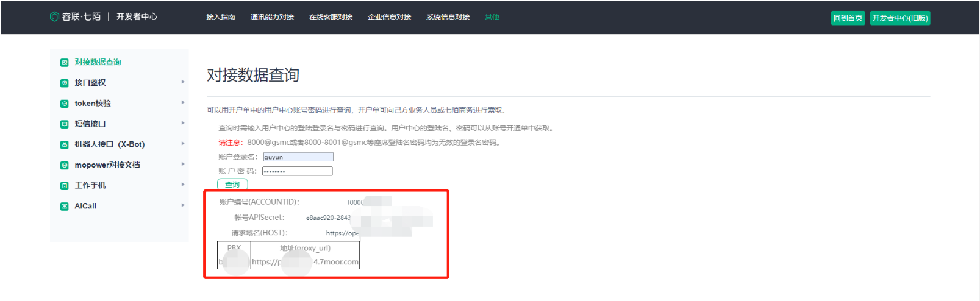Click the 账户密码 password field
Image resolution: width=980 pixels, height=301 pixels.
tap(298, 171)
